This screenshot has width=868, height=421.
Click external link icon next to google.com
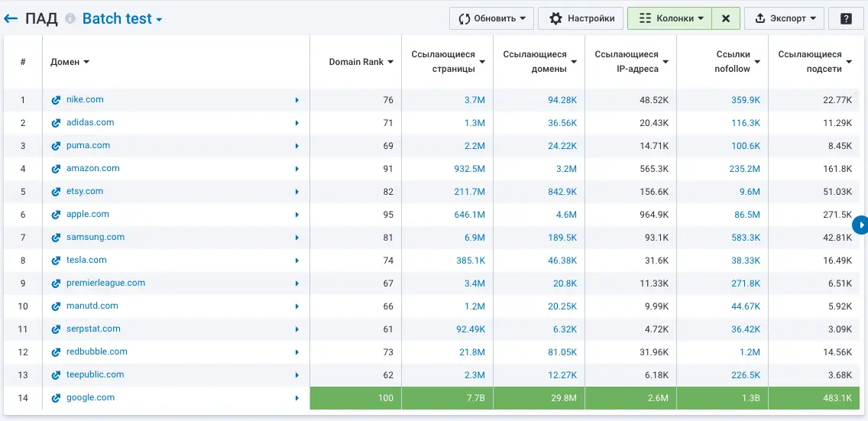point(56,398)
